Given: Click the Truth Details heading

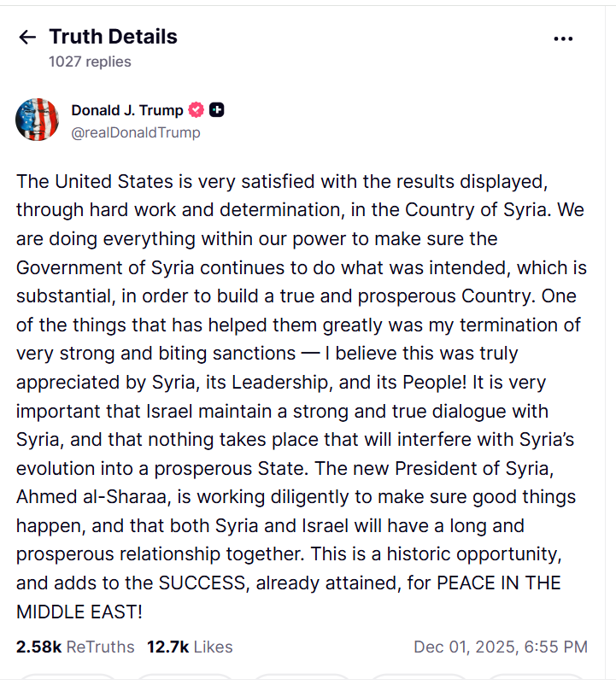Looking at the screenshot, I should (113, 37).
